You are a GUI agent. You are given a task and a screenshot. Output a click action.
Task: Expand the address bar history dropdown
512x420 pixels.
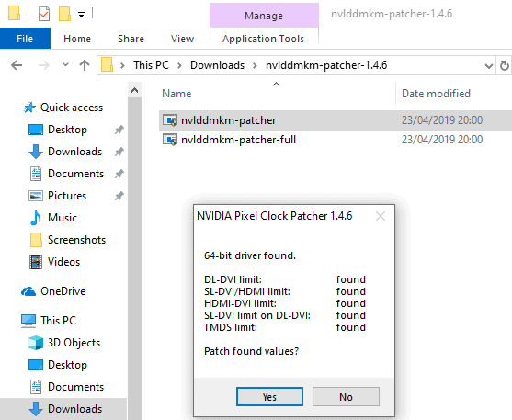pyautogui.click(x=489, y=66)
